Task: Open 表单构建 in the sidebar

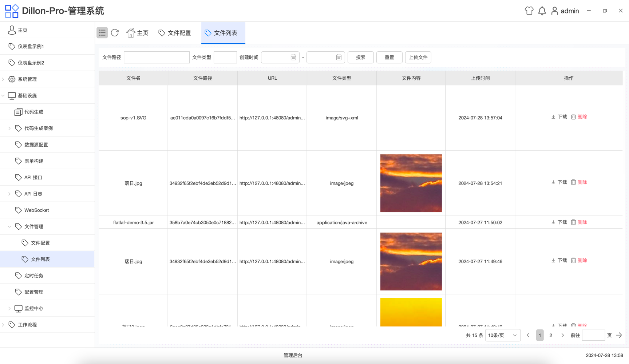Action: [x=47, y=161]
